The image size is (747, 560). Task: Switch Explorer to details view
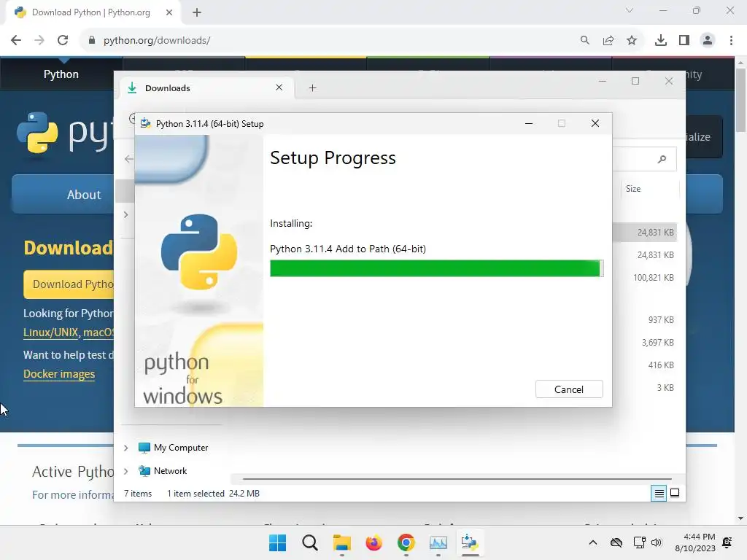tap(659, 494)
